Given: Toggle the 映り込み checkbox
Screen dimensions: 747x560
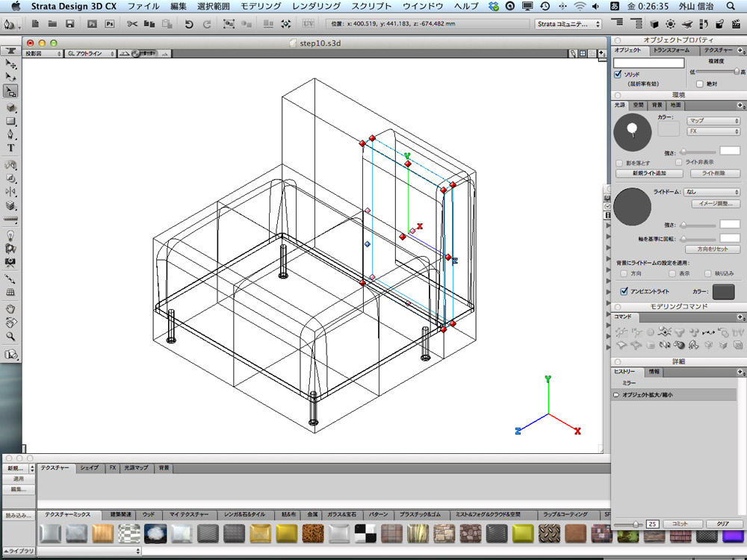Looking at the screenshot, I should coord(708,273).
